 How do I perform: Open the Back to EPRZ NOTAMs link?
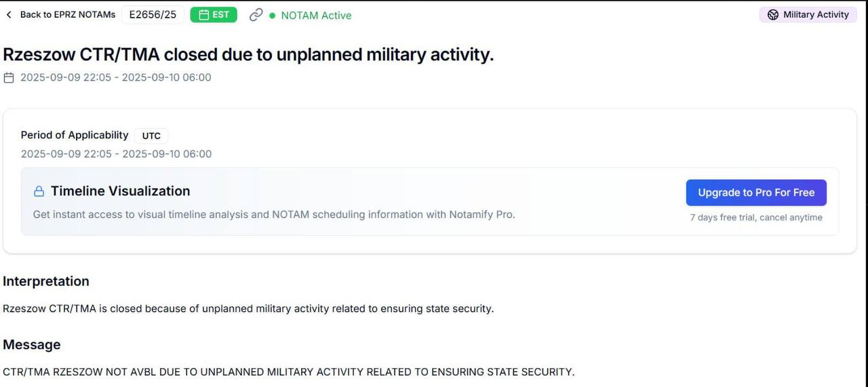click(67, 15)
